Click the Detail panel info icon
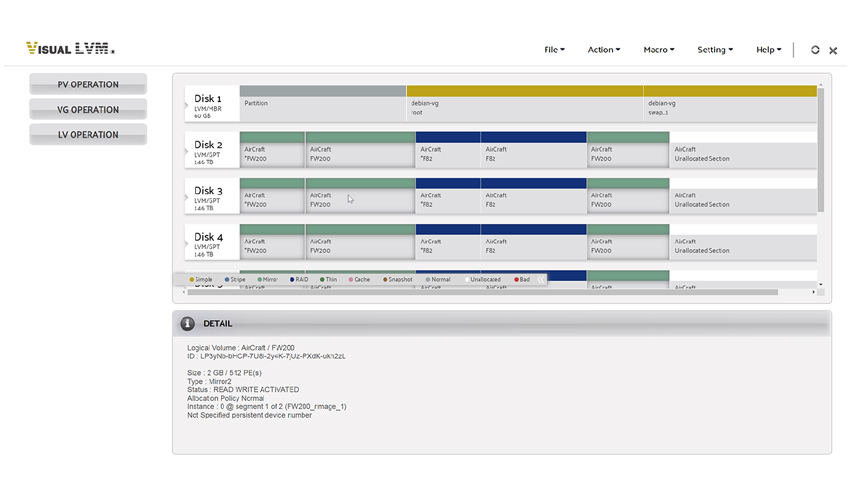Screen dimensions: 850x500 pyautogui.click(x=187, y=324)
